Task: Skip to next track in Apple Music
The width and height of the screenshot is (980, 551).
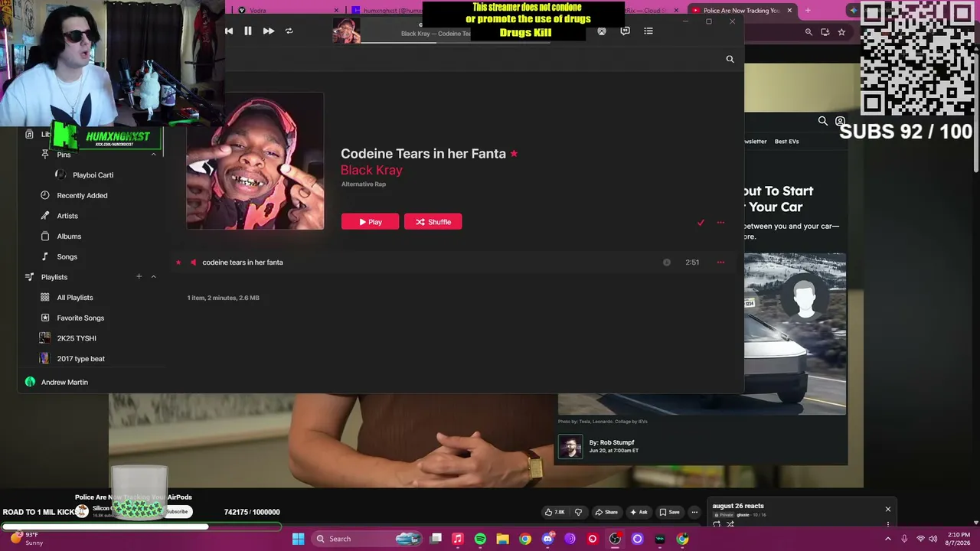Action: (268, 31)
